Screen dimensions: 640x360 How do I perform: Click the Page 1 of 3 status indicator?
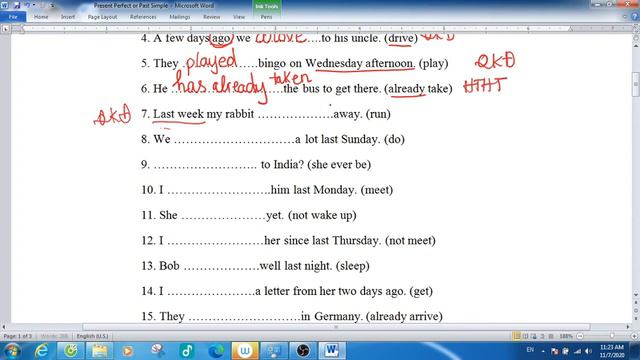point(18,336)
